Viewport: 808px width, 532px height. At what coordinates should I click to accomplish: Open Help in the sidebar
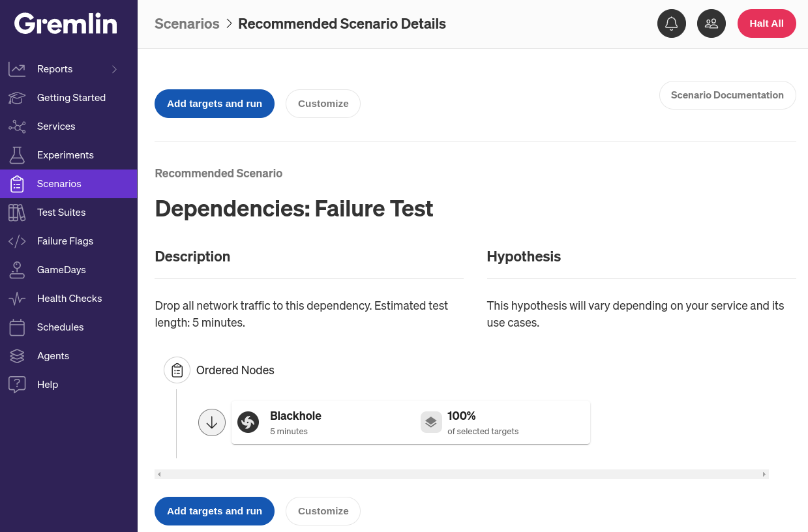point(68,385)
